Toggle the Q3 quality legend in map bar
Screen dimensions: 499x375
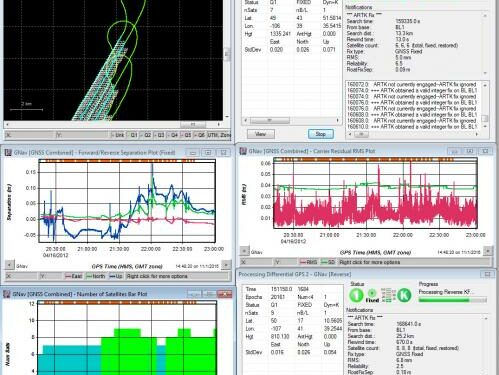click(159, 135)
